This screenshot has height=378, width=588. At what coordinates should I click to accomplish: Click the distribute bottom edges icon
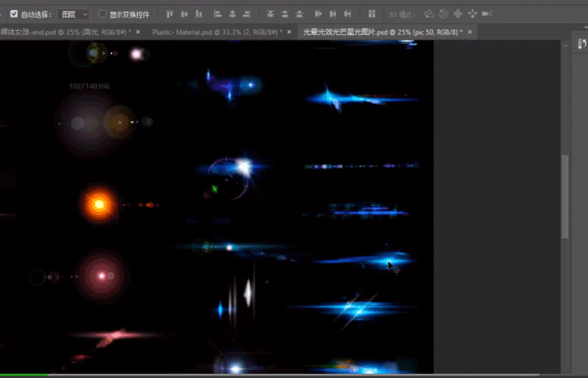coord(299,14)
